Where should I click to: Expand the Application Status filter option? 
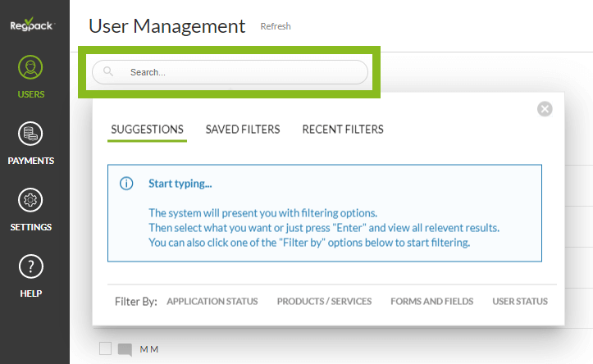(x=212, y=302)
